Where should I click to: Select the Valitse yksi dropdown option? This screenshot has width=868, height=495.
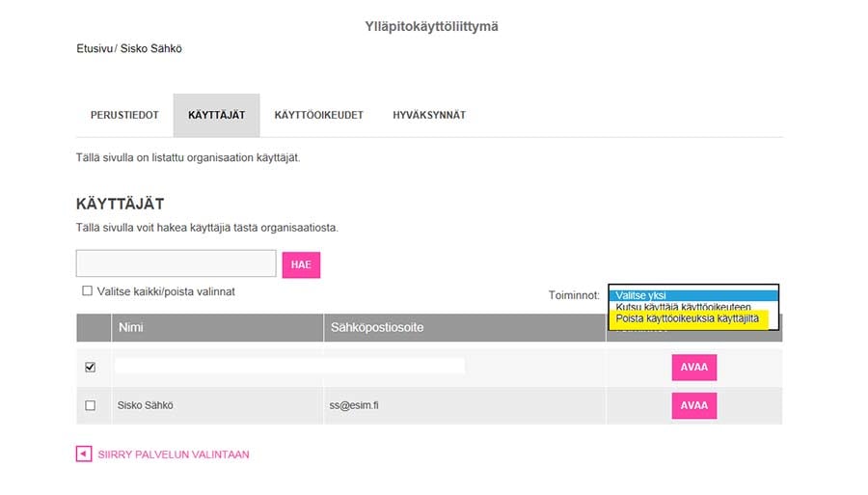693,295
